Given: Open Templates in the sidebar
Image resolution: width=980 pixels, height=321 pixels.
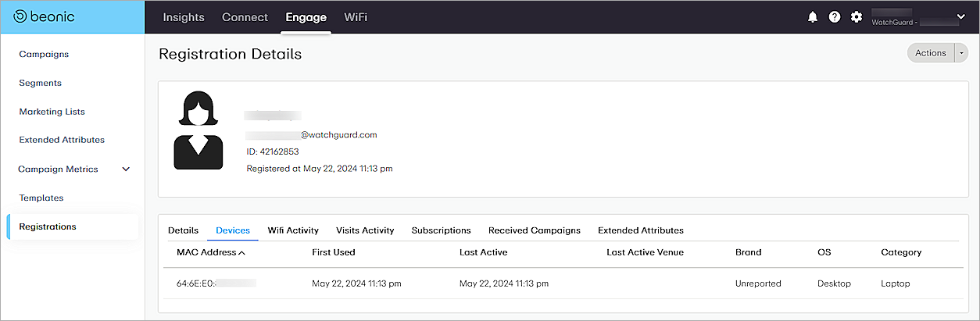Looking at the screenshot, I should pos(41,198).
